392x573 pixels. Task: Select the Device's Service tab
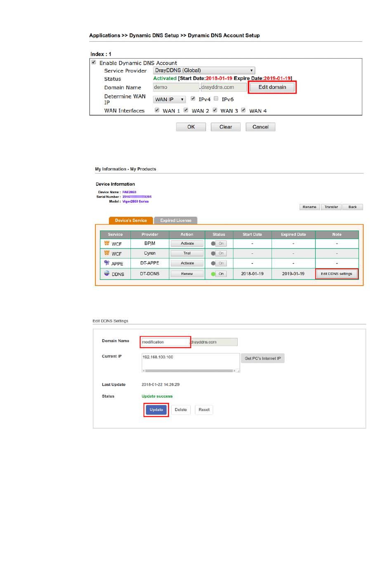pos(131,220)
